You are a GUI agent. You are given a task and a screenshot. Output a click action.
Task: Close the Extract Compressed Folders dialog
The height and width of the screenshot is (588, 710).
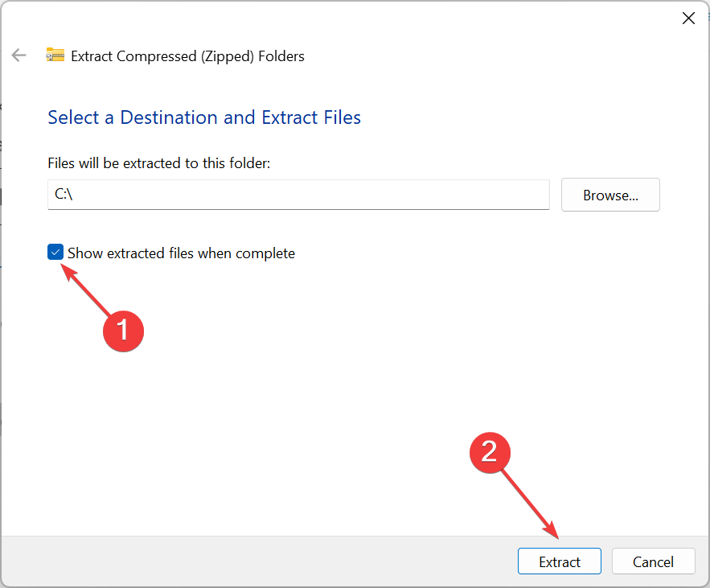click(688, 19)
